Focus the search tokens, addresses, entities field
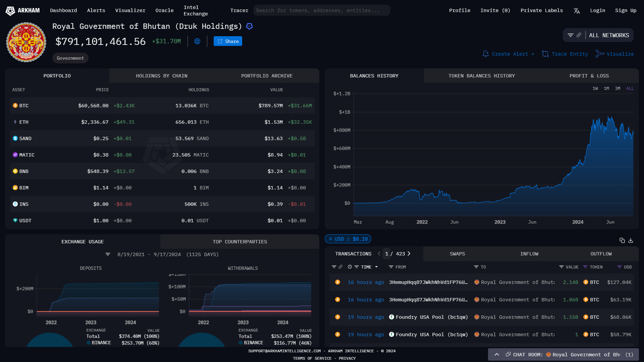The width and height of the screenshot is (644, 362). (322, 10)
